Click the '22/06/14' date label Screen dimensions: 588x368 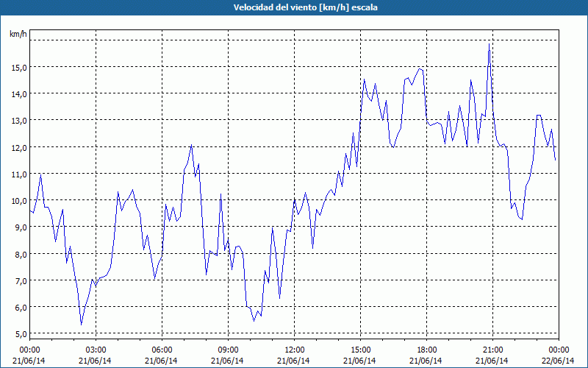pos(558,361)
